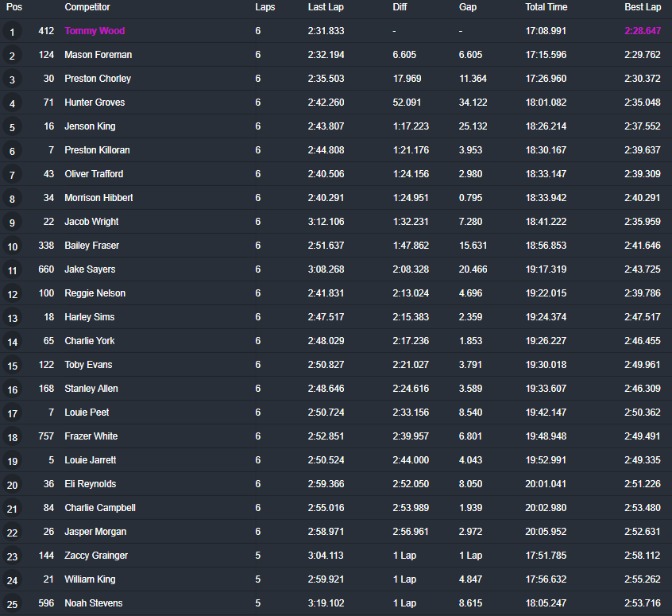The width and height of the screenshot is (672, 616).
Task: Click the position 17 circle badge
Action: point(12,414)
